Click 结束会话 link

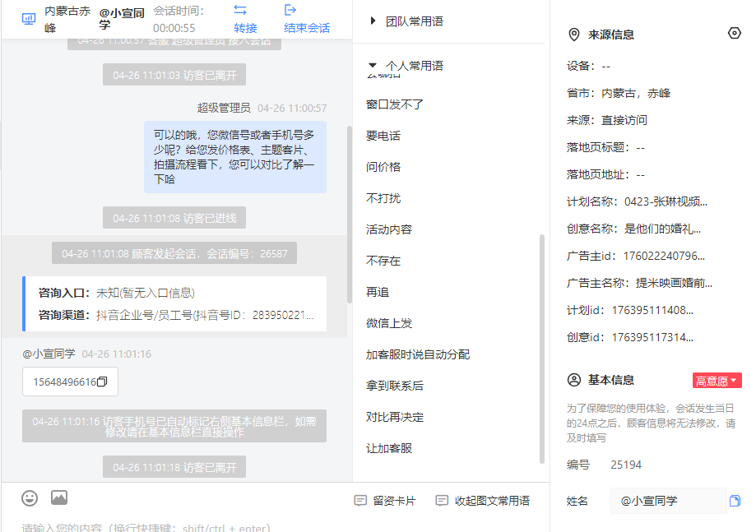click(x=307, y=28)
